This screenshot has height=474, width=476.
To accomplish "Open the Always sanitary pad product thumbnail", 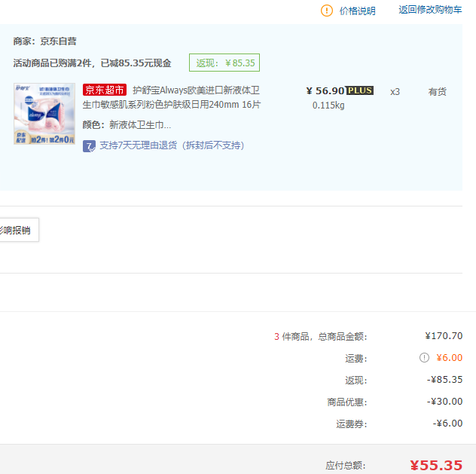I will tap(44, 114).
